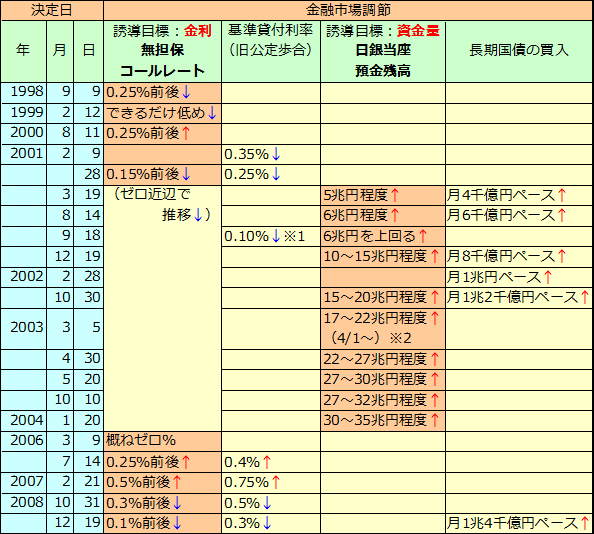
Task: Click the 0.4%↑ lending rate cell
Action: click(271, 462)
